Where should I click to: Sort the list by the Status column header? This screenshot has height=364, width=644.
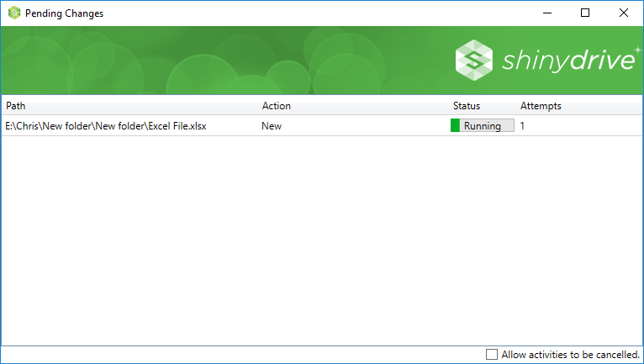[466, 106]
